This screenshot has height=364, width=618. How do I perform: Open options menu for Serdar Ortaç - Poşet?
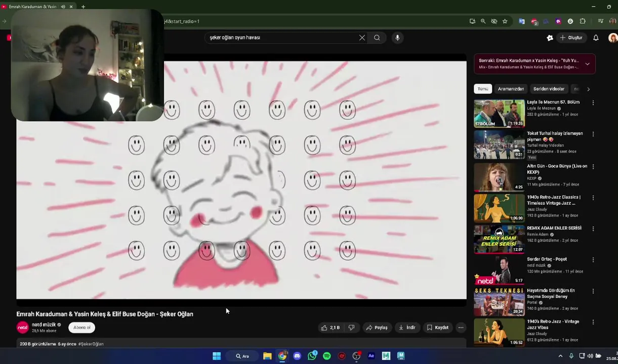pyautogui.click(x=593, y=260)
